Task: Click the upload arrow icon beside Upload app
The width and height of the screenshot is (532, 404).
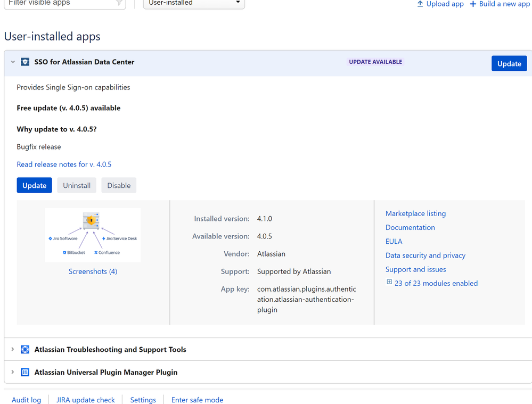Action: (420, 4)
